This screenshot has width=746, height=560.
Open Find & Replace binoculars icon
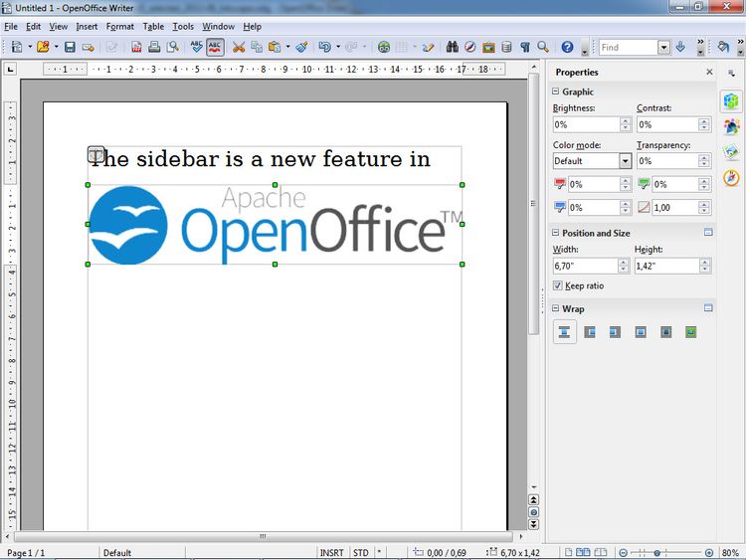click(452, 47)
